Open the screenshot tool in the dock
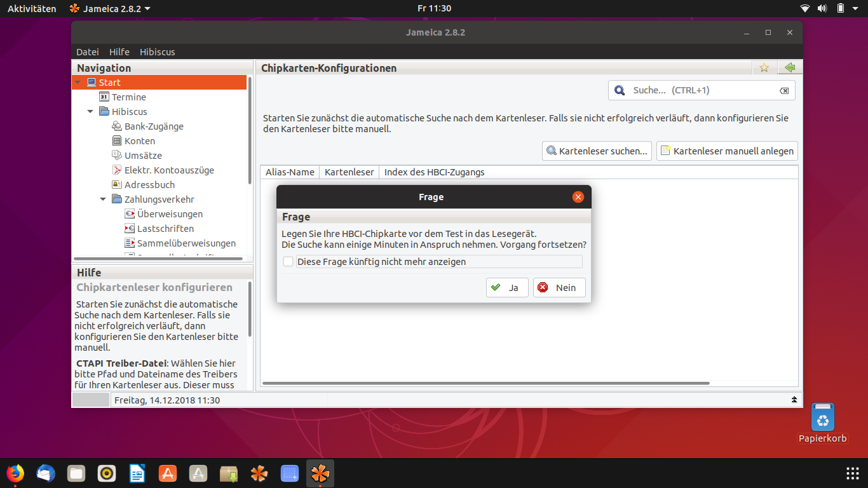 [290, 473]
